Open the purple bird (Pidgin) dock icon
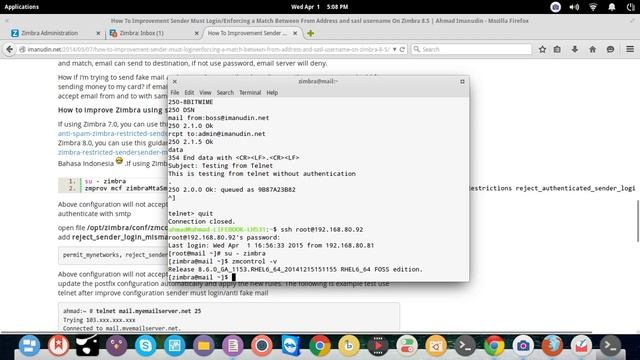 point(116,346)
